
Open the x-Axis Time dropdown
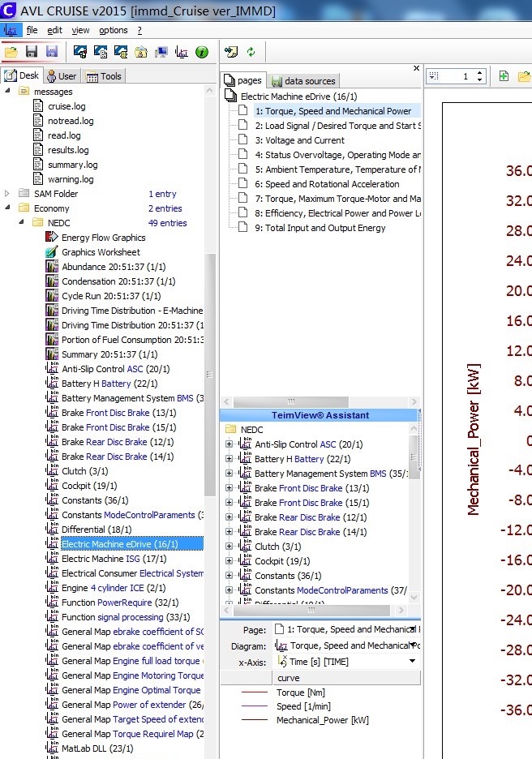(413, 661)
